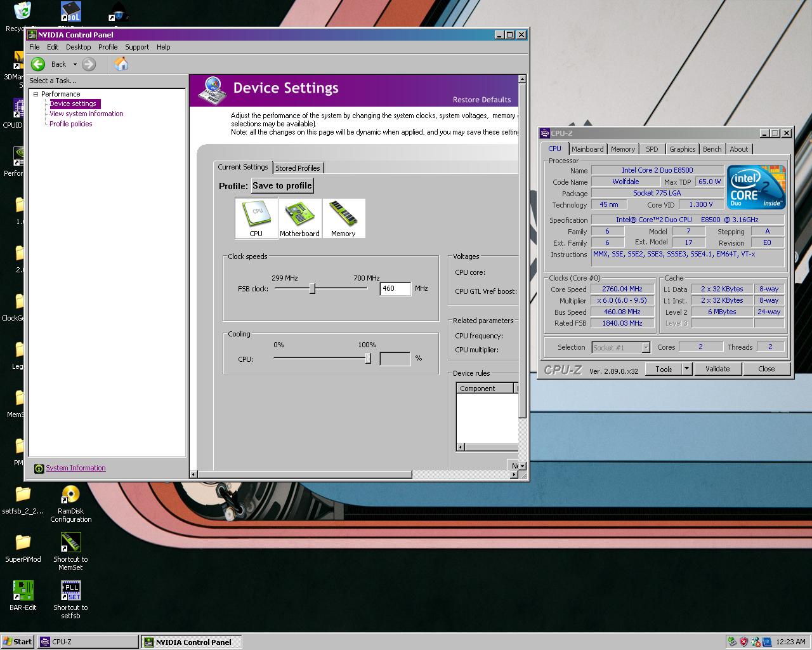The image size is (812, 650).
Task: Select the Motherboard device icon
Action: (x=299, y=218)
